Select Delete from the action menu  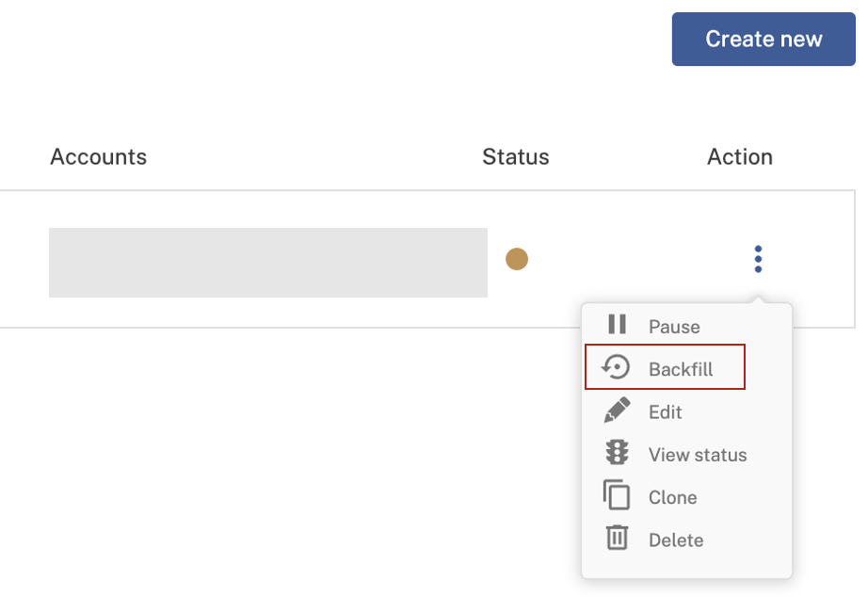coord(676,539)
